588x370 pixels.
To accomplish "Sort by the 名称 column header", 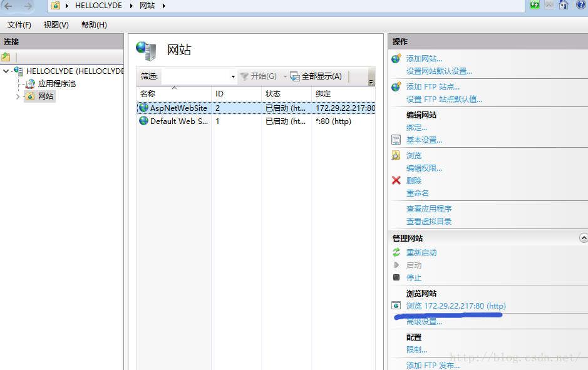I will tap(174, 94).
